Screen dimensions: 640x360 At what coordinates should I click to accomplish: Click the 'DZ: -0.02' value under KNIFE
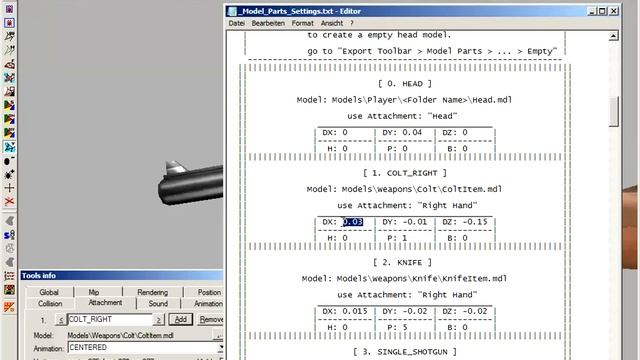tap(464, 311)
